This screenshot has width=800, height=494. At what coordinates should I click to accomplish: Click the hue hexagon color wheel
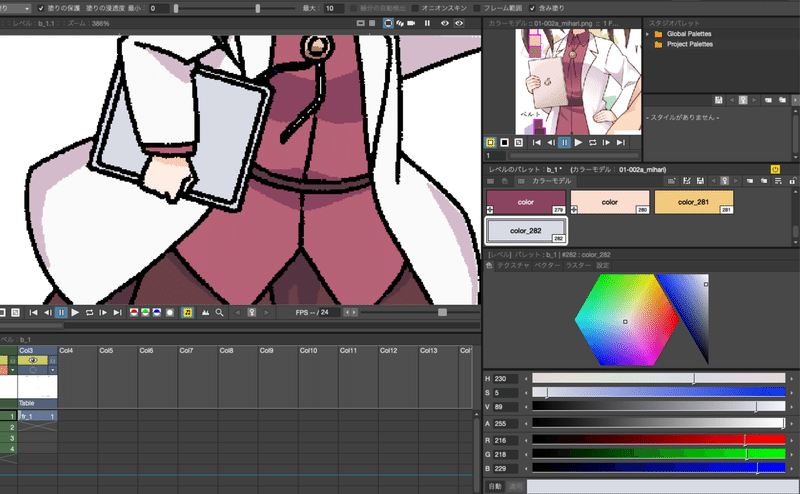[x=626, y=320]
